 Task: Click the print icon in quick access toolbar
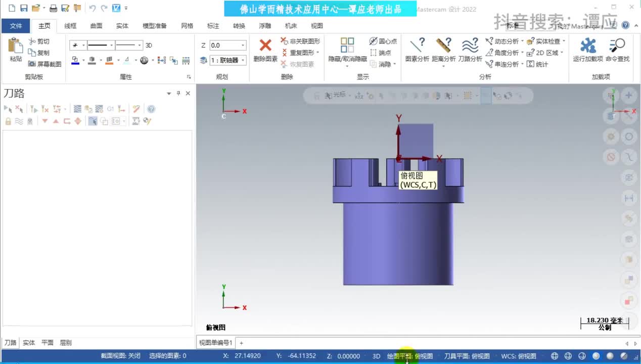53,8
